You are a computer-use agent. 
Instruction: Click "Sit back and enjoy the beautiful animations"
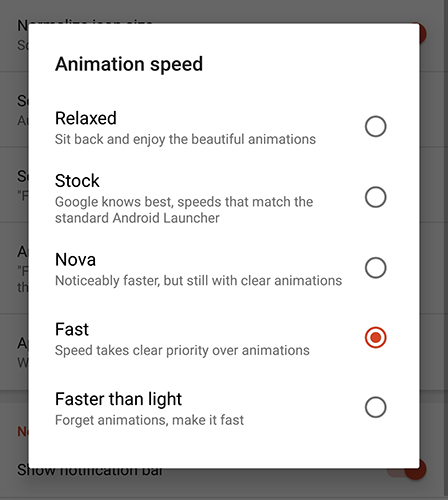click(185, 139)
